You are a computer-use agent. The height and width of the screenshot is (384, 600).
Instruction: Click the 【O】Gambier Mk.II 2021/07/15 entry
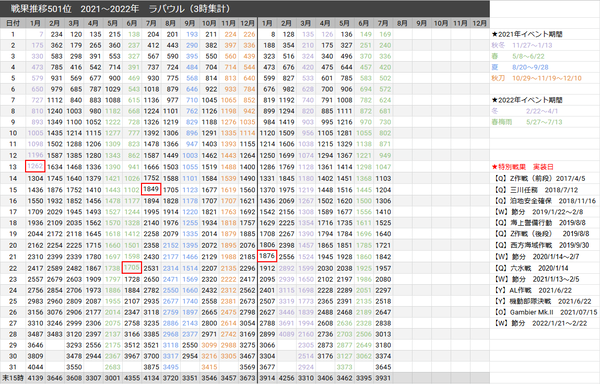(546, 312)
